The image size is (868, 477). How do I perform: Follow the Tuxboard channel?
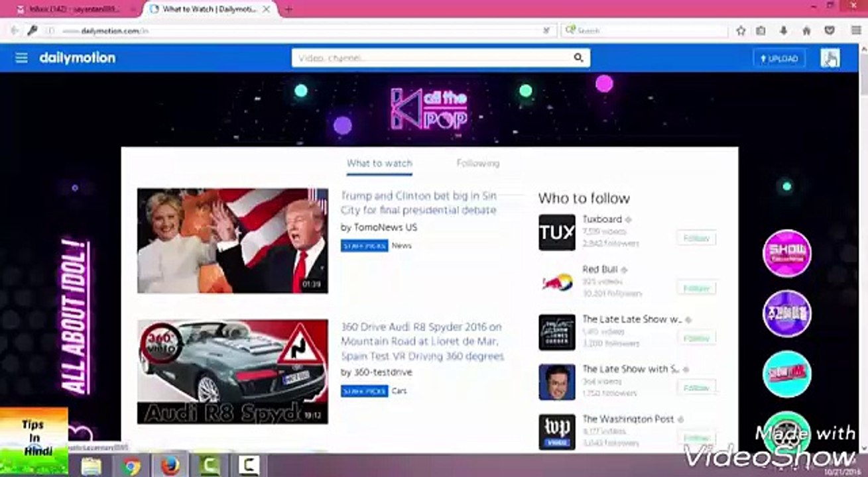point(696,238)
